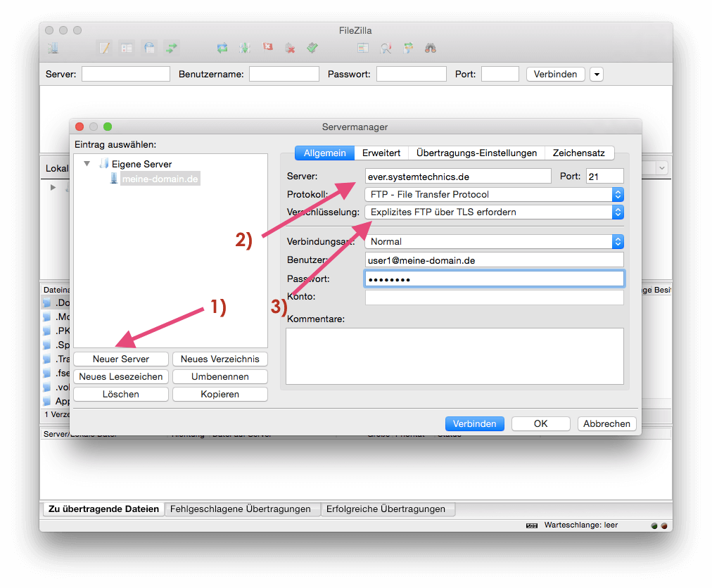This screenshot has width=712, height=588.
Task: Click the Servermanager Passwort field with dots
Action: tap(494, 279)
